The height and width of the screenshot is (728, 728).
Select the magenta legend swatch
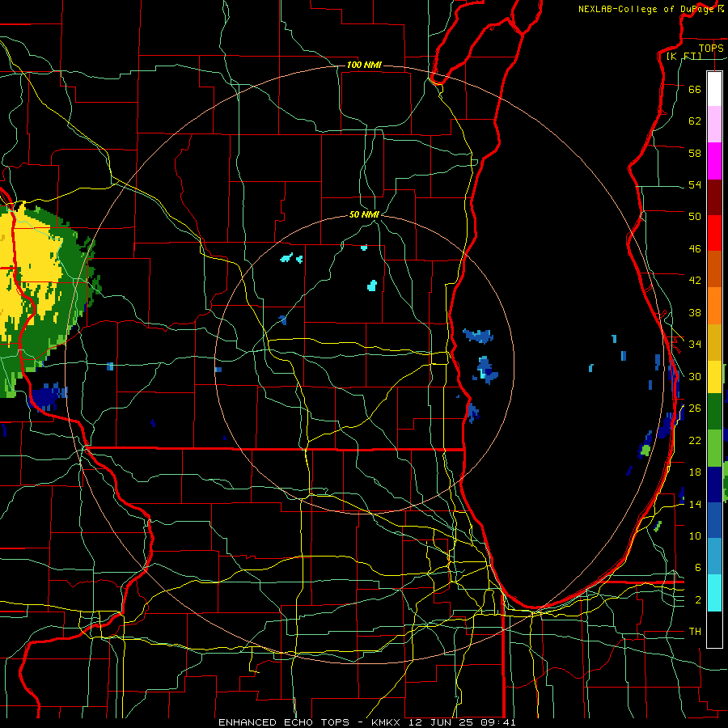coord(714,161)
